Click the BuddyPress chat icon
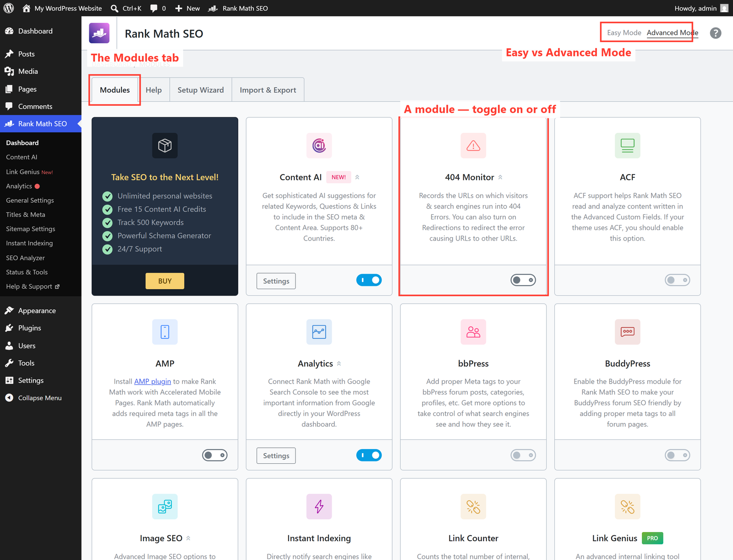 (628, 332)
